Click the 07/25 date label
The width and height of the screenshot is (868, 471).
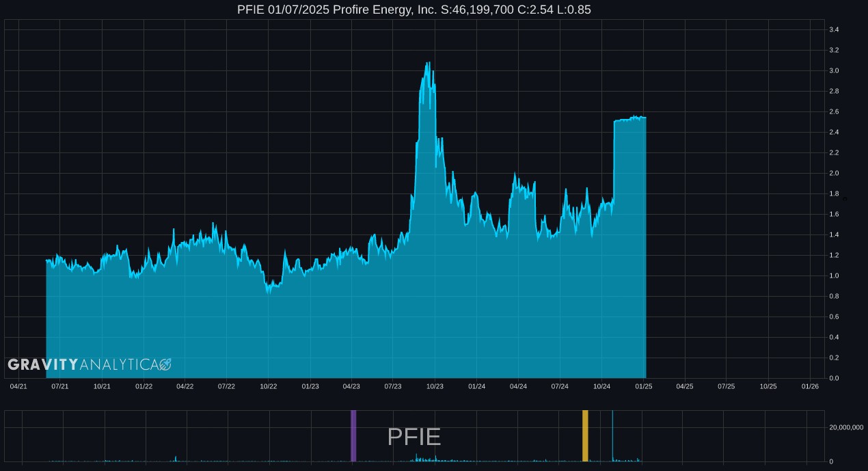pyautogui.click(x=726, y=386)
